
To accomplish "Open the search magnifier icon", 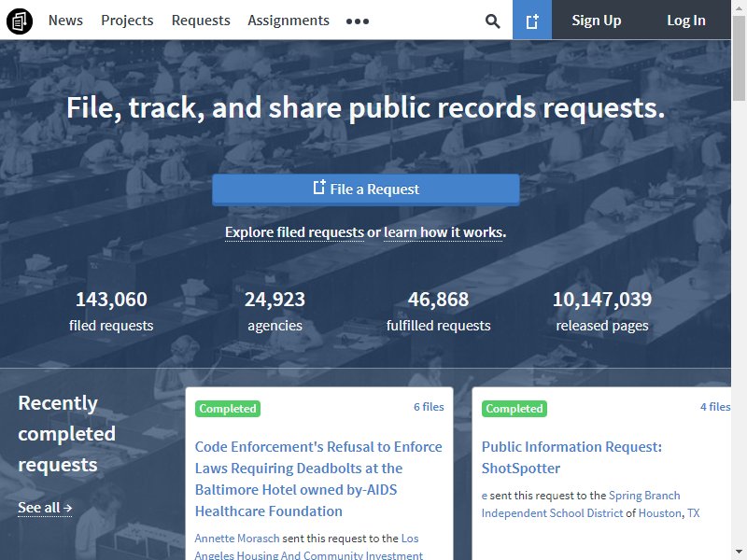I will point(493,21).
